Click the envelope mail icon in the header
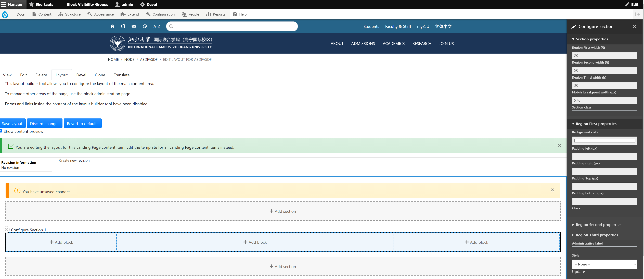 tap(134, 26)
